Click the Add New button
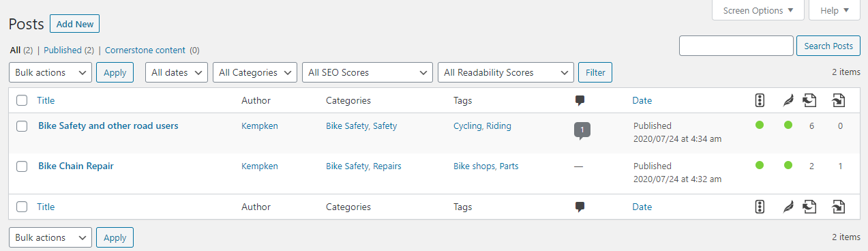The height and width of the screenshot is (251, 868). click(75, 24)
